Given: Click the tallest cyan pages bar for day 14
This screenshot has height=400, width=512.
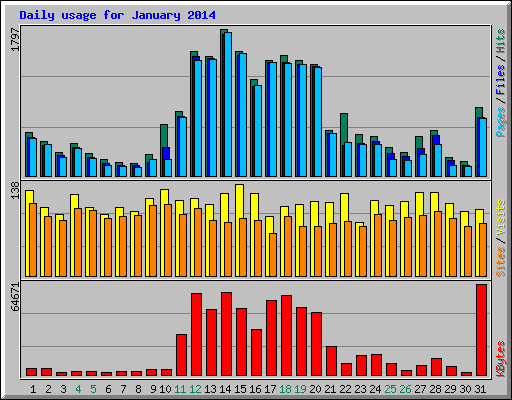Looking at the screenshot, I should coord(228,104).
